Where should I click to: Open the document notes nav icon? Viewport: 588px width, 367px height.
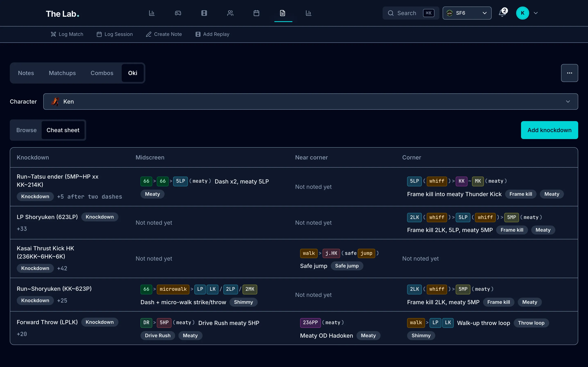[283, 13]
